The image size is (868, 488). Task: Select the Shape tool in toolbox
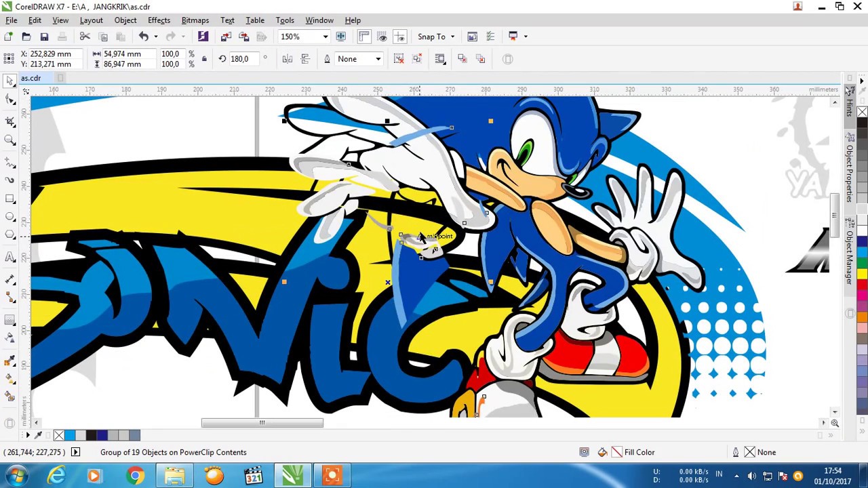pos(10,100)
